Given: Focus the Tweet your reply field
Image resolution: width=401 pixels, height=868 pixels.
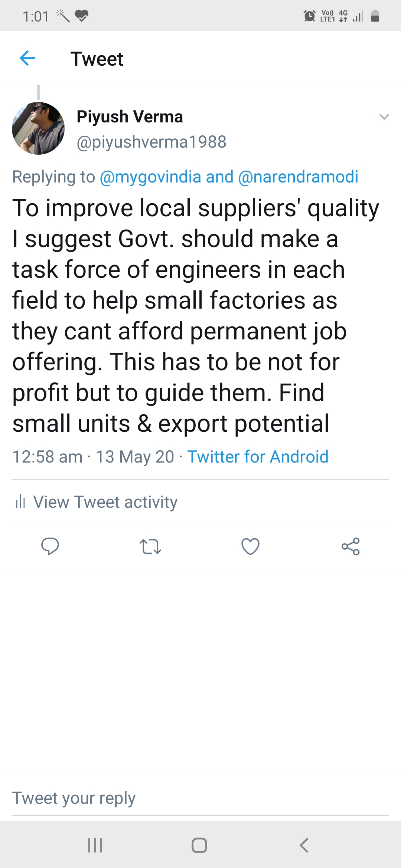Looking at the screenshot, I should tap(200, 798).
